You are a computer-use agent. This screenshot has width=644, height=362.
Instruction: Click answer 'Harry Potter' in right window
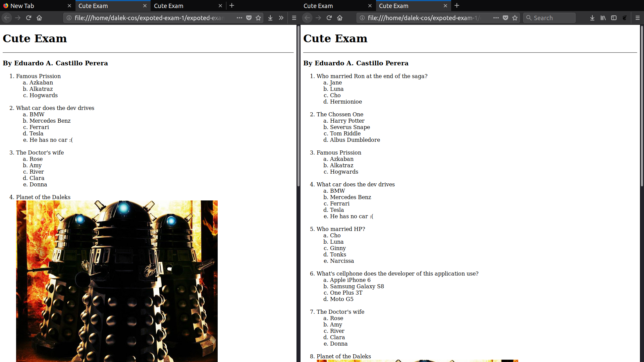tap(347, 121)
